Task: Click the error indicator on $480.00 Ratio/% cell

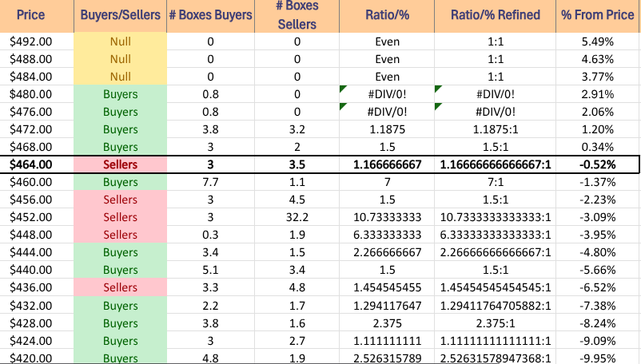Action: click(x=343, y=89)
